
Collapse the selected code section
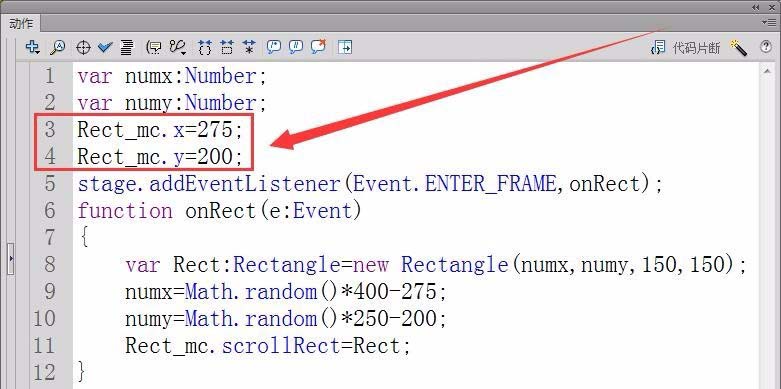coord(227,48)
